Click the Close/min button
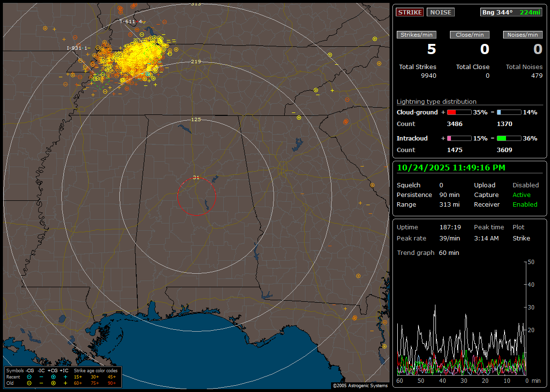The width and height of the screenshot is (550, 392). click(470, 35)
